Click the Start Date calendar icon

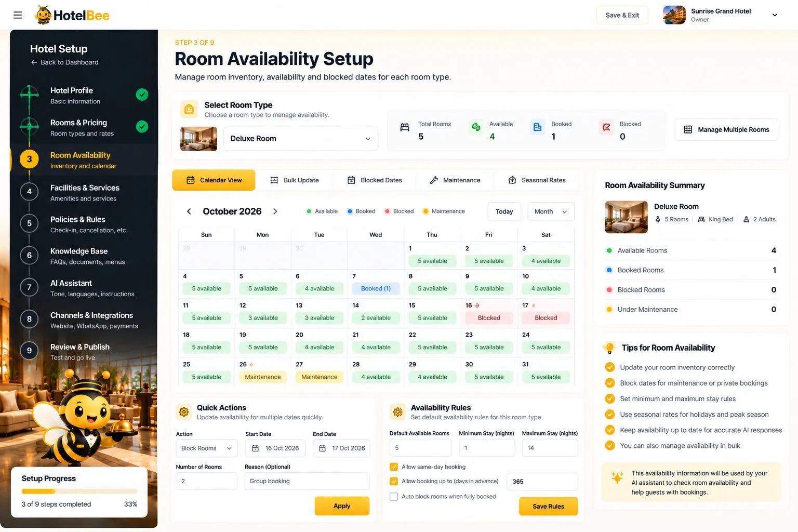point(255,448)
